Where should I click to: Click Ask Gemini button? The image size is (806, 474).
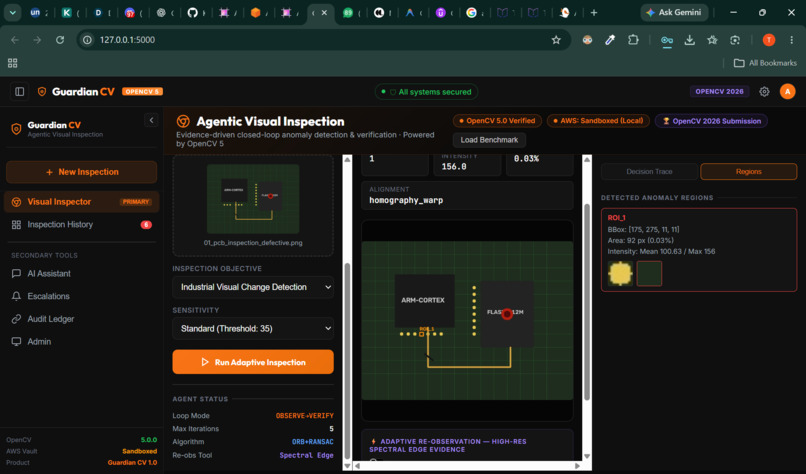tap(674, 12)
